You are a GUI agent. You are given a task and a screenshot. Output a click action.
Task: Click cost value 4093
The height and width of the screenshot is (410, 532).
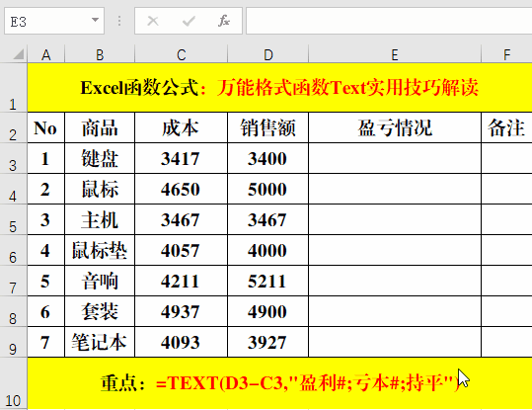pyautogui.click(x=182, y=342)
